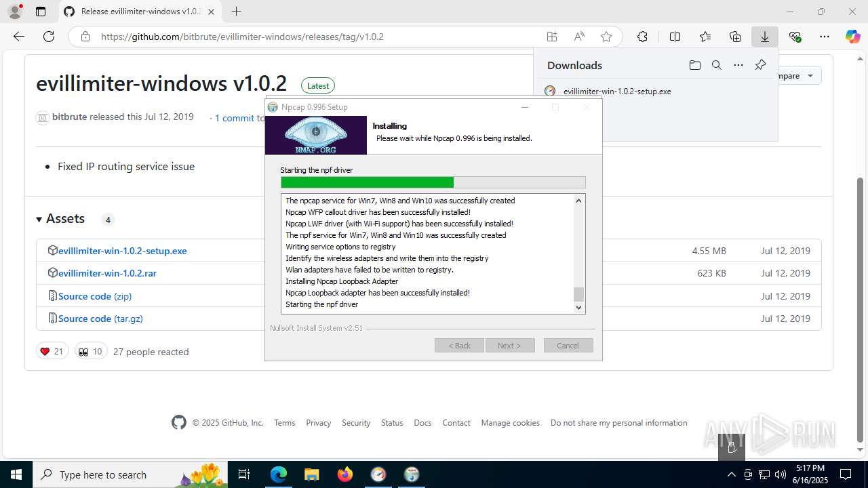Open the tab actions menu icon
The width and height of the screenshot is (868, 488).
pos(41,12)
